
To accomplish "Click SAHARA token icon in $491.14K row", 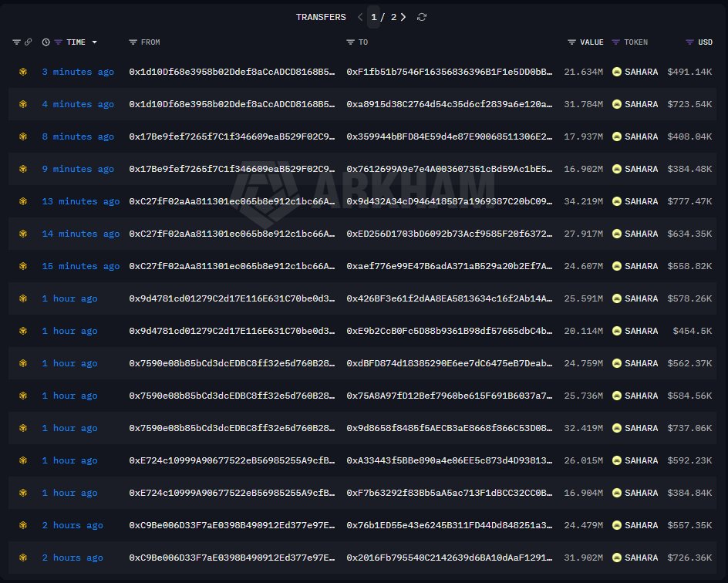I will pyautogui.click(x=617, y=72).
